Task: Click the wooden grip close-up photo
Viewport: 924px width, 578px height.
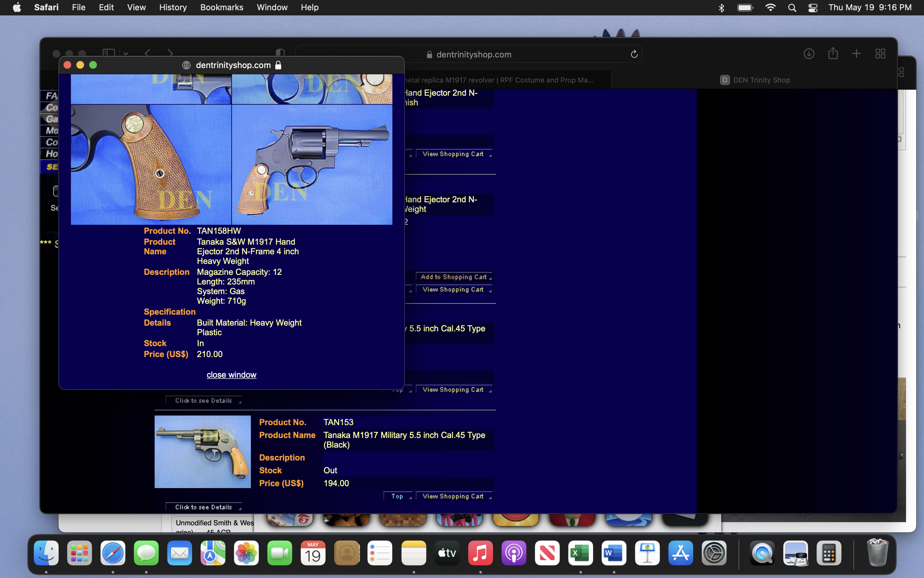Action: [x=151, y=165]
